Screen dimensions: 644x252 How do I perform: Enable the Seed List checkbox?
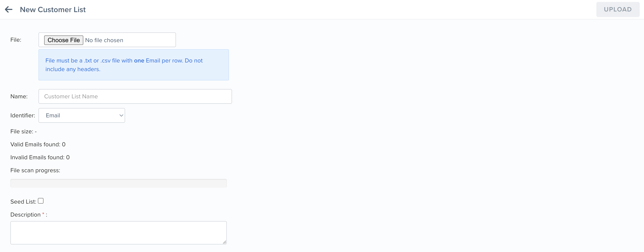pos(40,200)
